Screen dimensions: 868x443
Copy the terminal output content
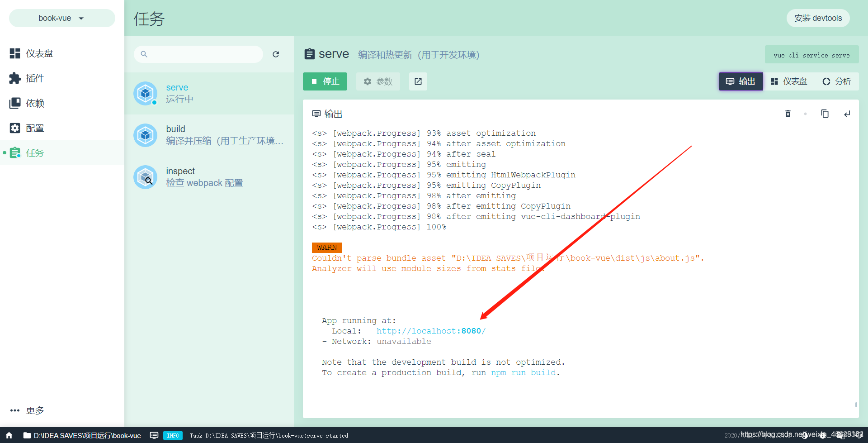[825, 114]
